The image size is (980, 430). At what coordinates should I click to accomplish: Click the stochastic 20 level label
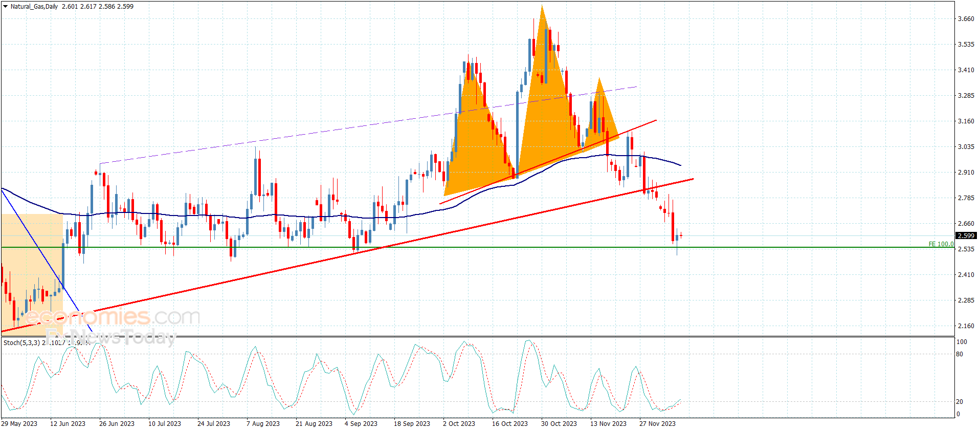click(x=960, y=402)
